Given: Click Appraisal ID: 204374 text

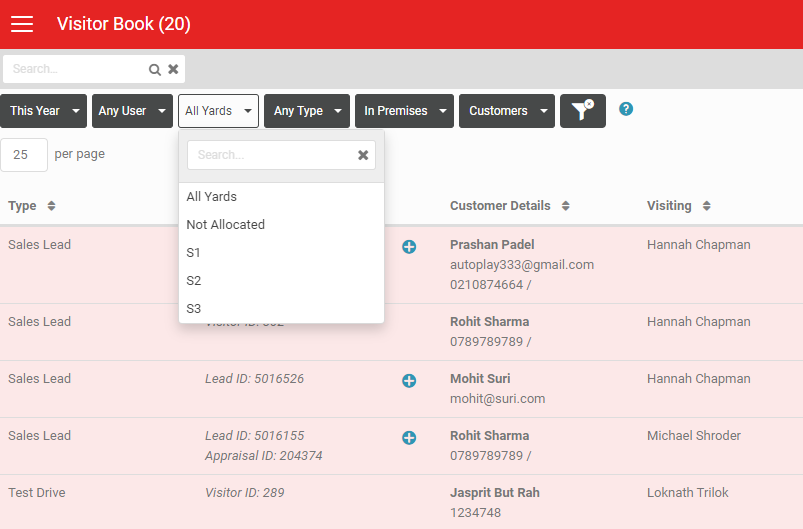Looking at the screenshot, I should coord(264,456).
